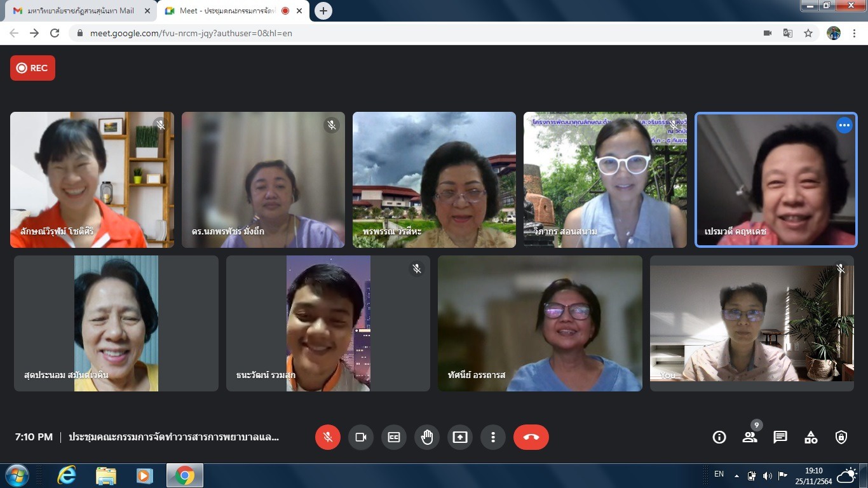This screenshot has width=868, height=488.
Task: Bookmark this page with the star icon
Action: click(808, 33)
